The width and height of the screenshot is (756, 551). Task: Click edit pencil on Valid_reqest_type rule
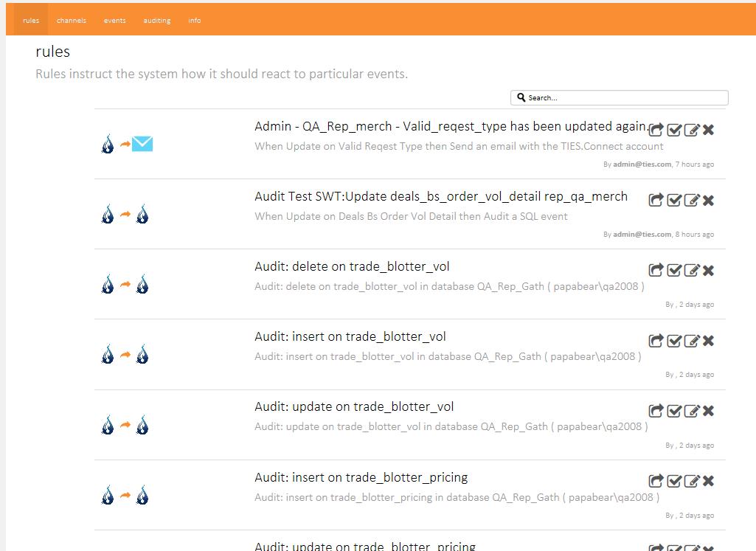pos(691,130)
